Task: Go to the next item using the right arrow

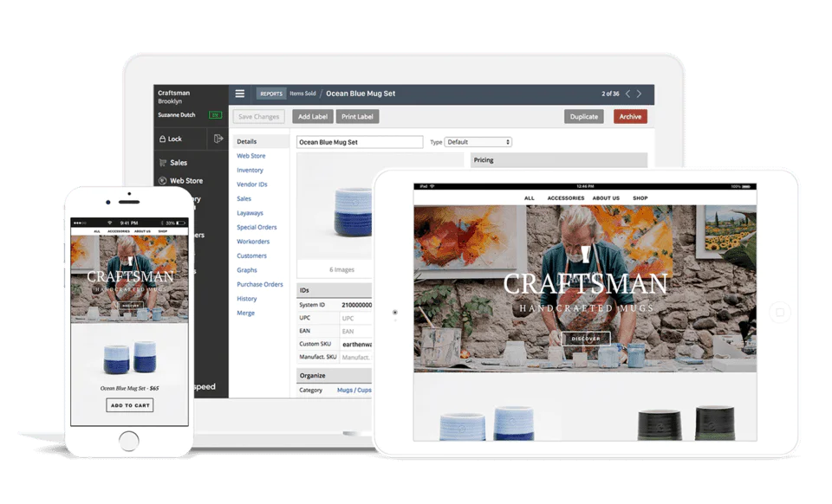Action: [x=640, y=94]
